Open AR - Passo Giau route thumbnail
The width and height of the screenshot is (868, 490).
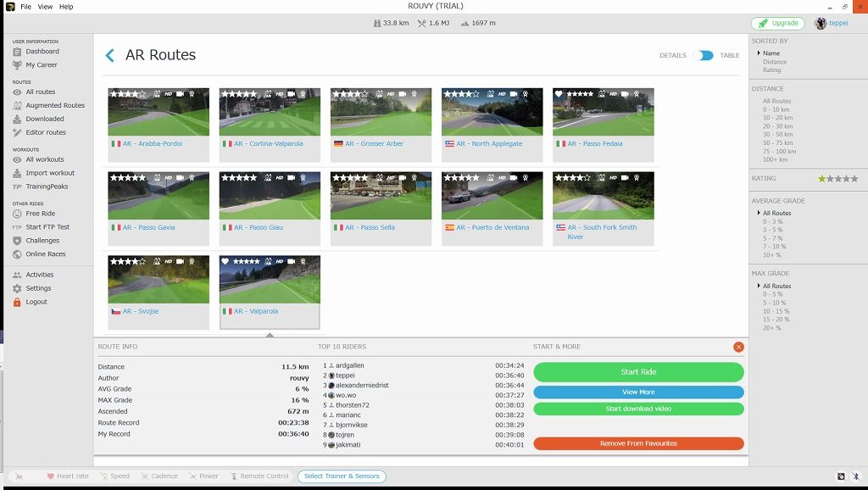tap(270, 196)
